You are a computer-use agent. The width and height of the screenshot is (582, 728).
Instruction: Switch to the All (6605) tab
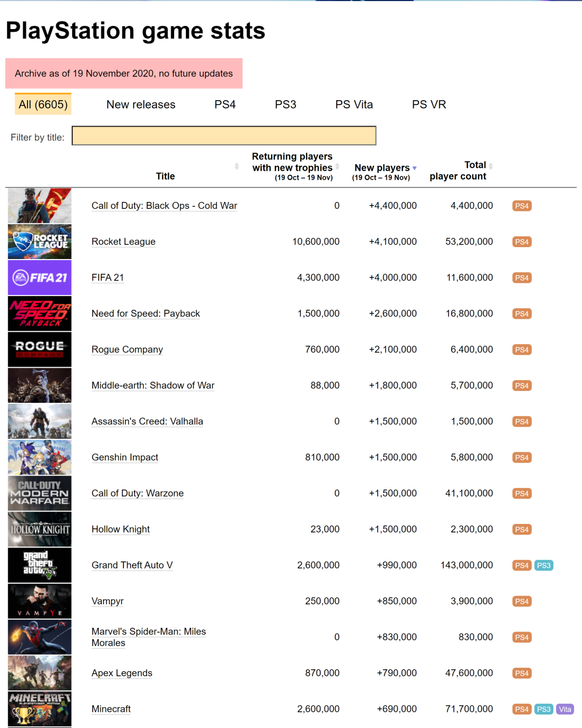pyautogui.click(x=43, y=104)
